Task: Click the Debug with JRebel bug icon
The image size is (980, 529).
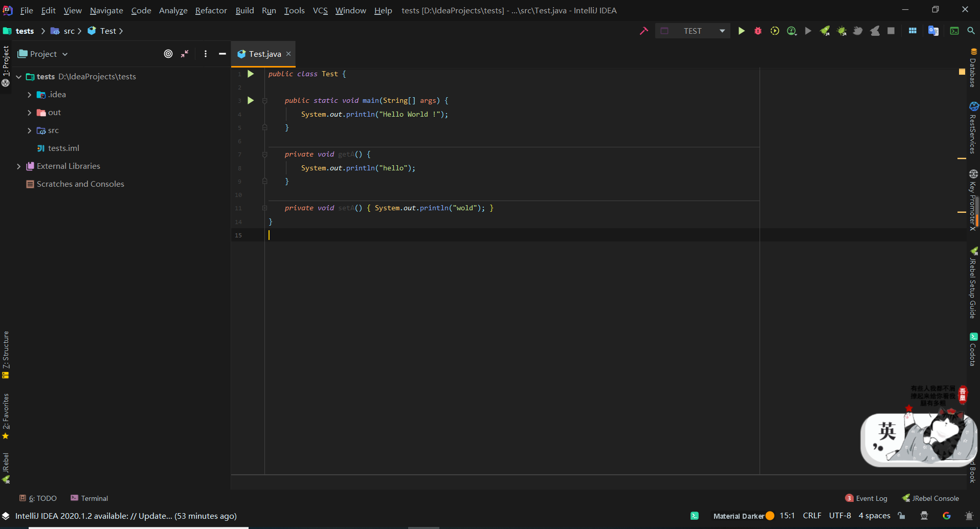Action: point(841,31)
